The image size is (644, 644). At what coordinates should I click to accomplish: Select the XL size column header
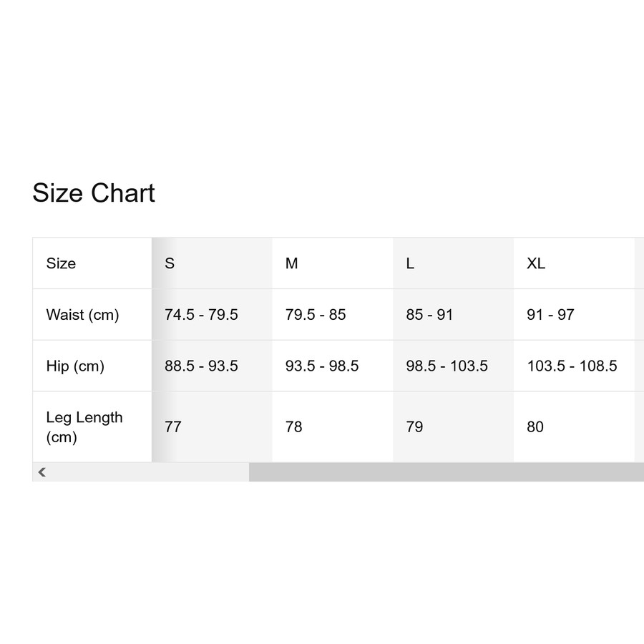point(536,263)
